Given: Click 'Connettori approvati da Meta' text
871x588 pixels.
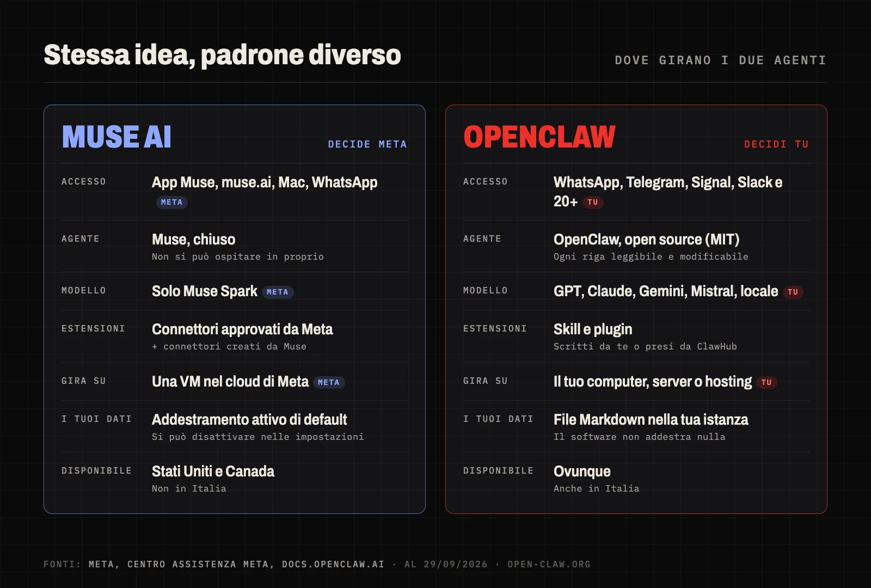Looking at the screenshot, I should (242, 329).
